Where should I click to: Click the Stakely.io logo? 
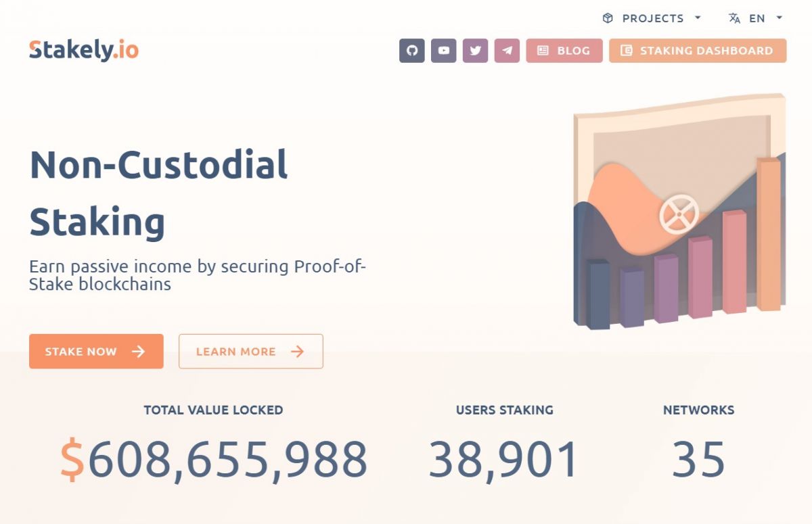[x=83, y=49]
